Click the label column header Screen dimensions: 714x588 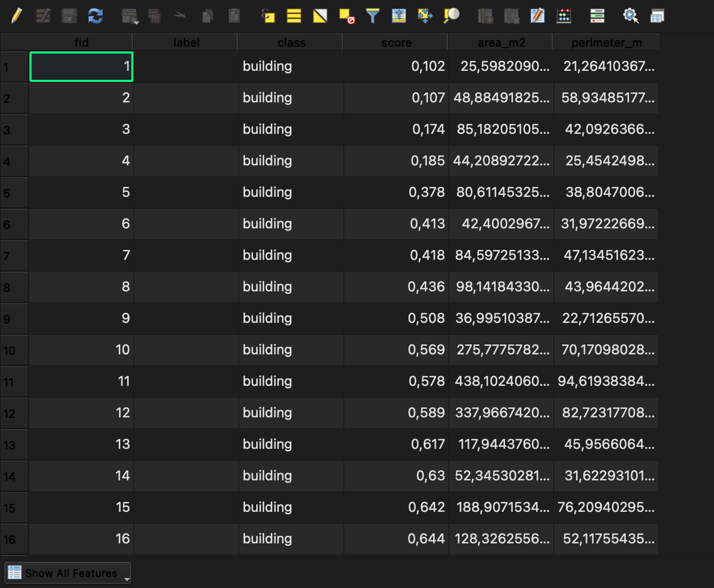pyautogui.click(x=186, y=42)
